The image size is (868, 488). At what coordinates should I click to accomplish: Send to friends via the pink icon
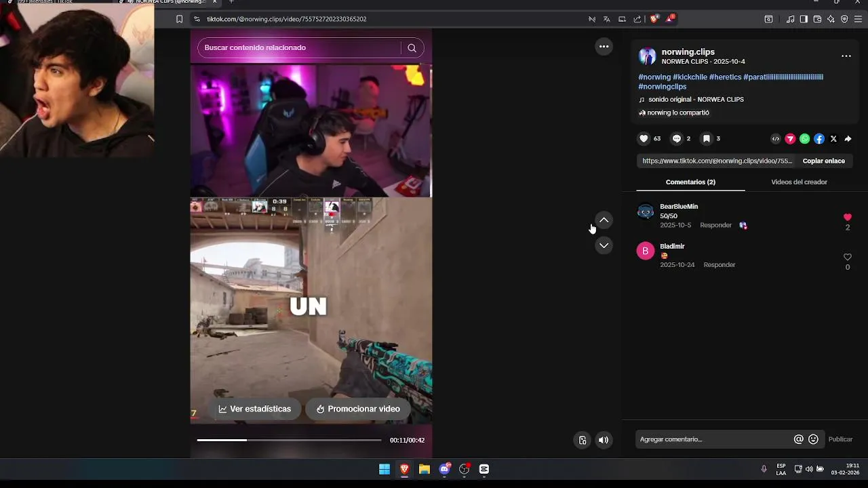click(790, 139)
